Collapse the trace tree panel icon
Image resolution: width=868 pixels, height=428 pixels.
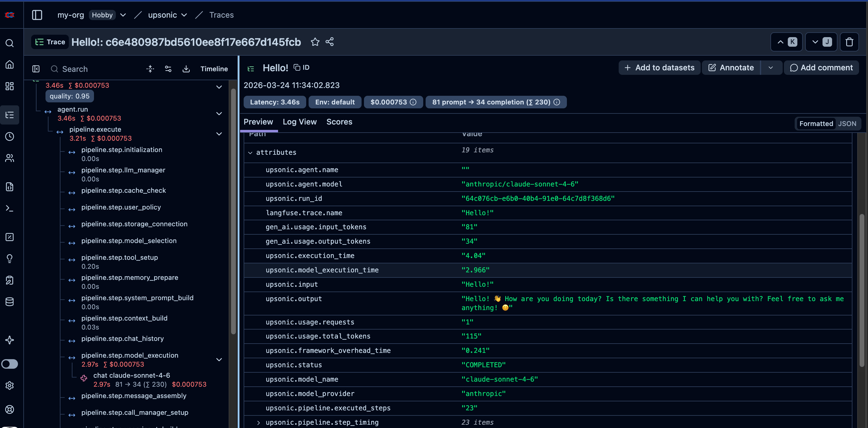click(x=36, y=69)
